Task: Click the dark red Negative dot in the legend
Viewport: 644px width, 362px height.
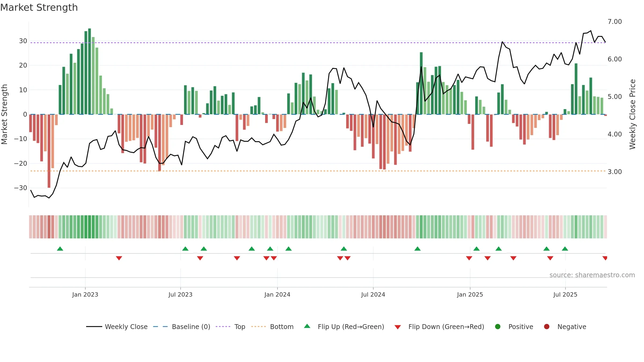Action: point(547,327)
